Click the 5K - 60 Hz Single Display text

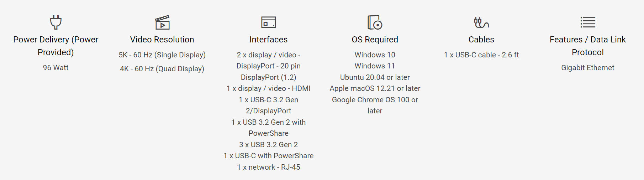tap(162, 55)
